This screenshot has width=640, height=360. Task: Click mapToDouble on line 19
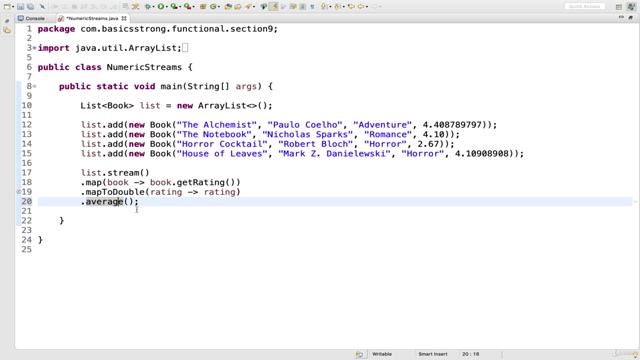click(x=115, y=192)
